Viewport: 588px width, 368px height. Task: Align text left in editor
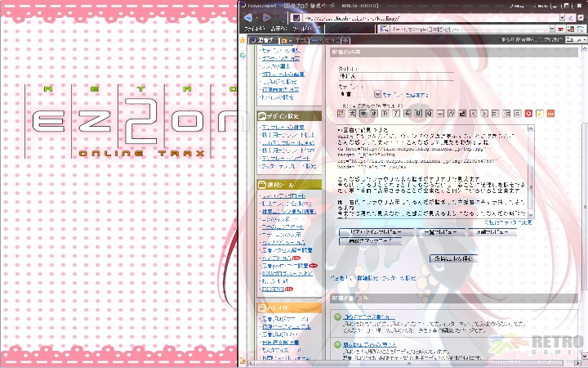496,113
